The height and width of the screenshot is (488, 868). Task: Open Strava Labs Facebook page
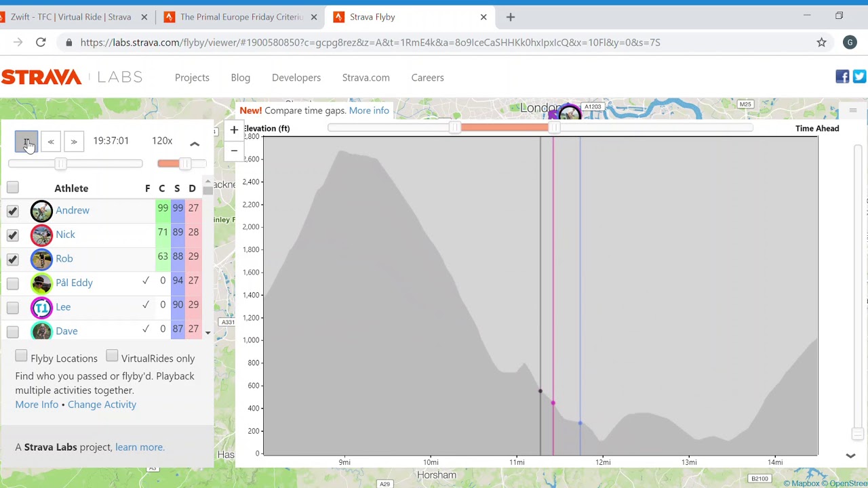click(842, 77)
